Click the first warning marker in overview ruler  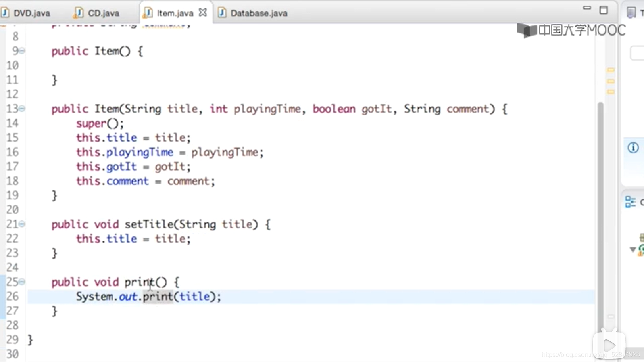611,70
